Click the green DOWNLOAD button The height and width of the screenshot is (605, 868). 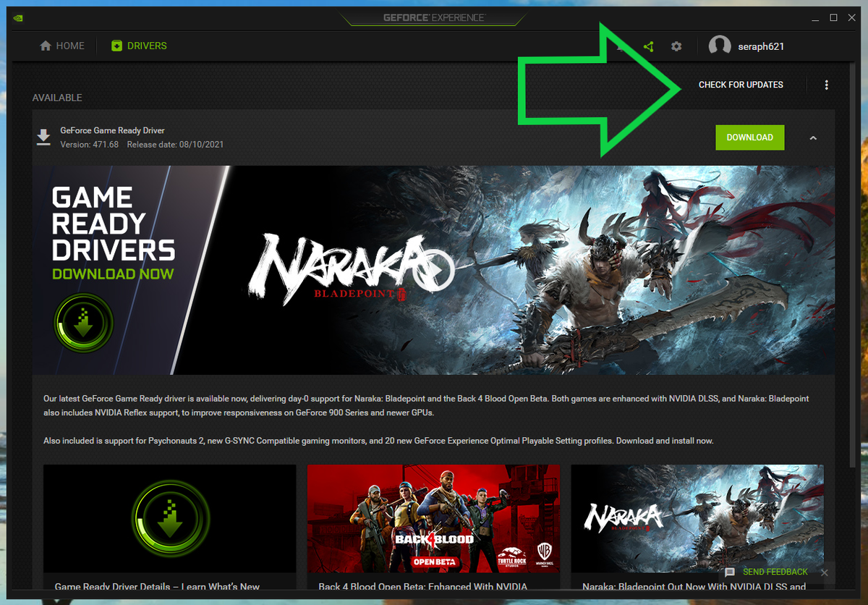(x=749, y=137)
